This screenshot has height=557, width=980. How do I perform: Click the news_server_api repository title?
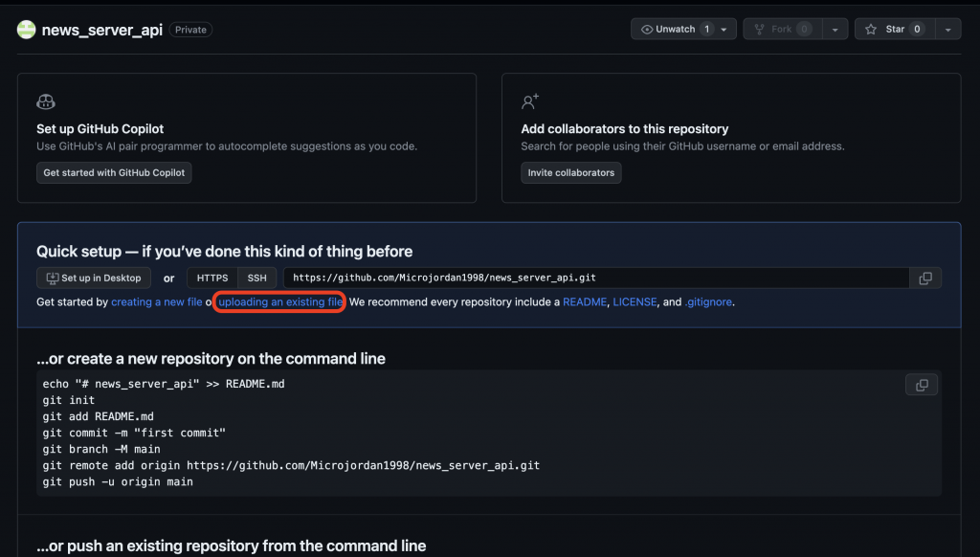tap(101, 30)
